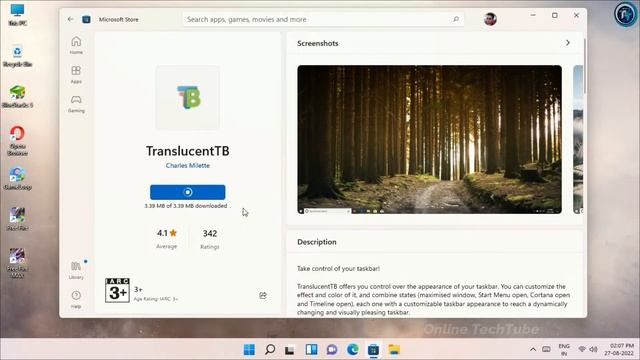Open publisher link Charles Milette
The image size is (640, 360).
coord(188,165)
